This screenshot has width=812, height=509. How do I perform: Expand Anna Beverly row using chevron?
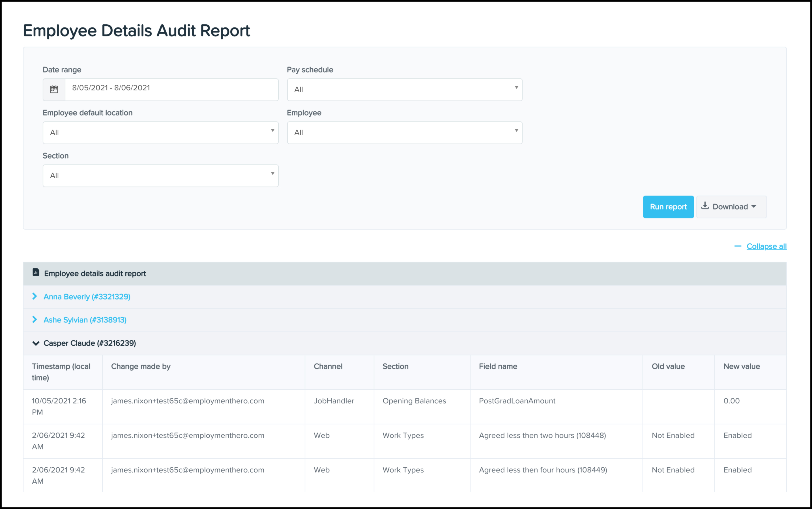click(x=35, y=296)
